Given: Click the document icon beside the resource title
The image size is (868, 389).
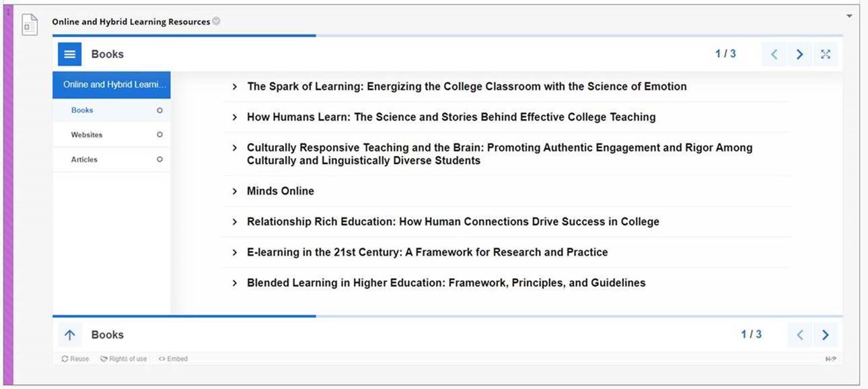Looking at the screenshot, I should point(30,25).
